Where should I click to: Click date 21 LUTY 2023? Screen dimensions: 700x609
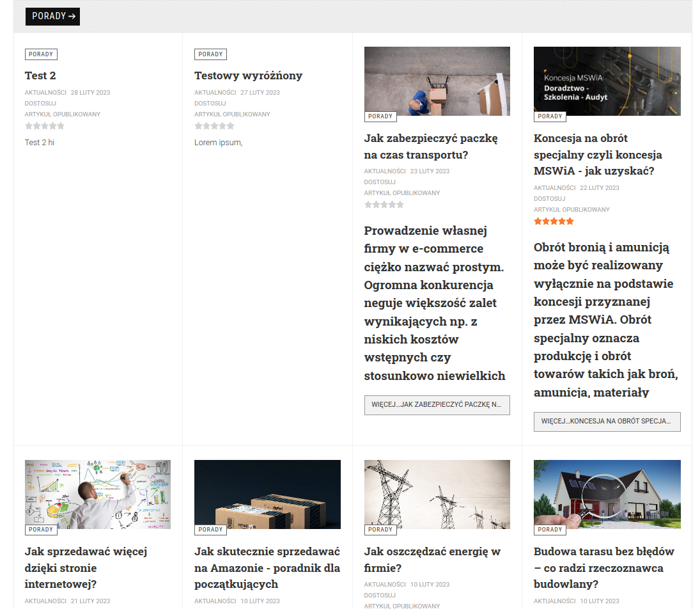[x=90, y=601]
